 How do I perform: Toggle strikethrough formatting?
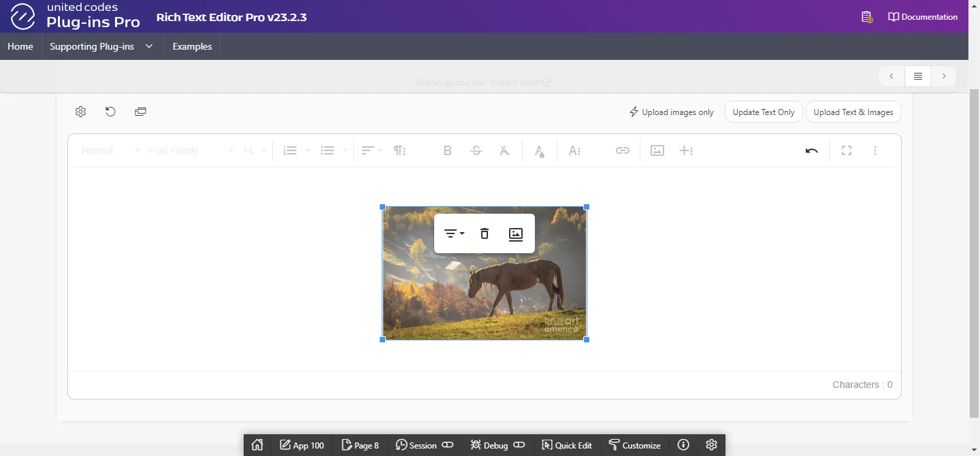476,150
